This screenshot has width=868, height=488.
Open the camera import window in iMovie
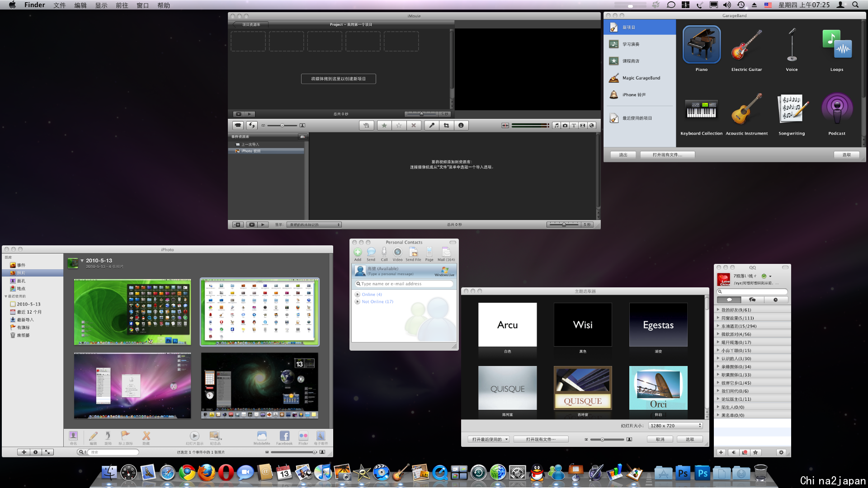tap(238, 125)
